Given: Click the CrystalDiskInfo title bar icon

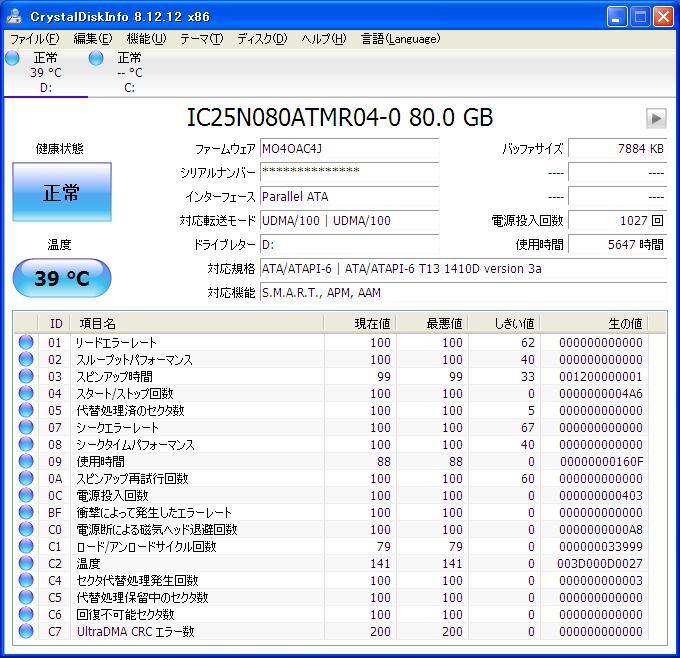Looking at the screenshot, I should [x=14, y=16].
